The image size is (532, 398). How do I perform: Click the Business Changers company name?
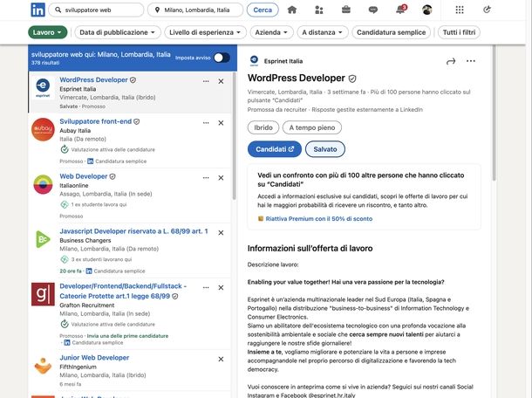coord(85,240)
